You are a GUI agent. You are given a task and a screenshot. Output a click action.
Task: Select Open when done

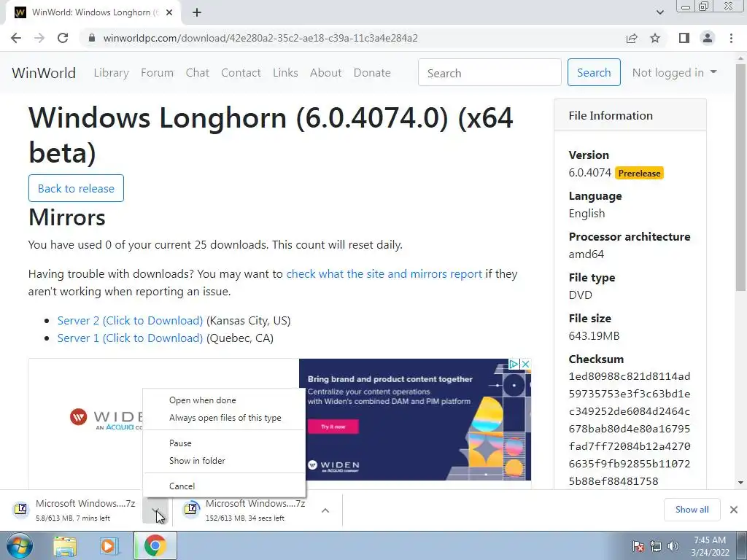[224, 400]
